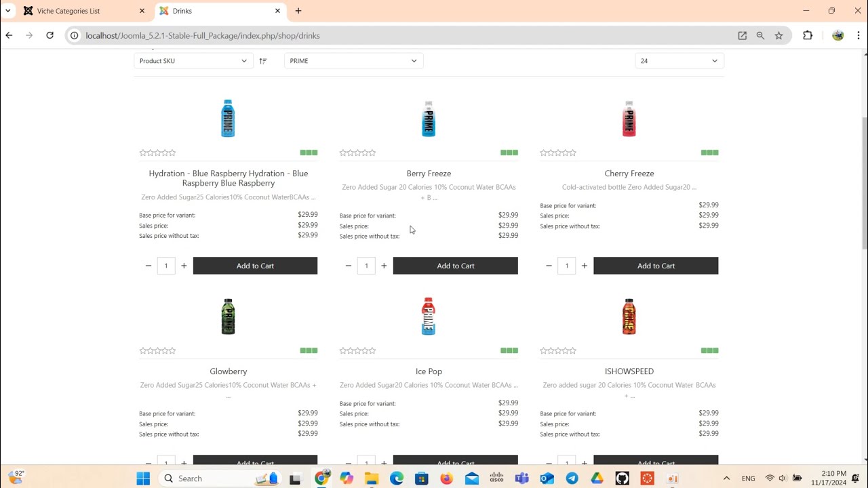Open Telegram from taskbar

coord(572,479)
